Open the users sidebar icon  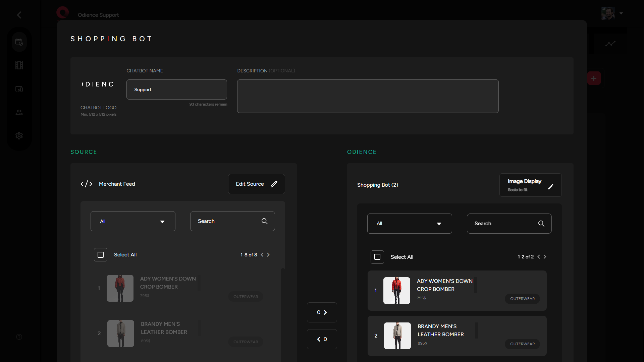[19, 112]
